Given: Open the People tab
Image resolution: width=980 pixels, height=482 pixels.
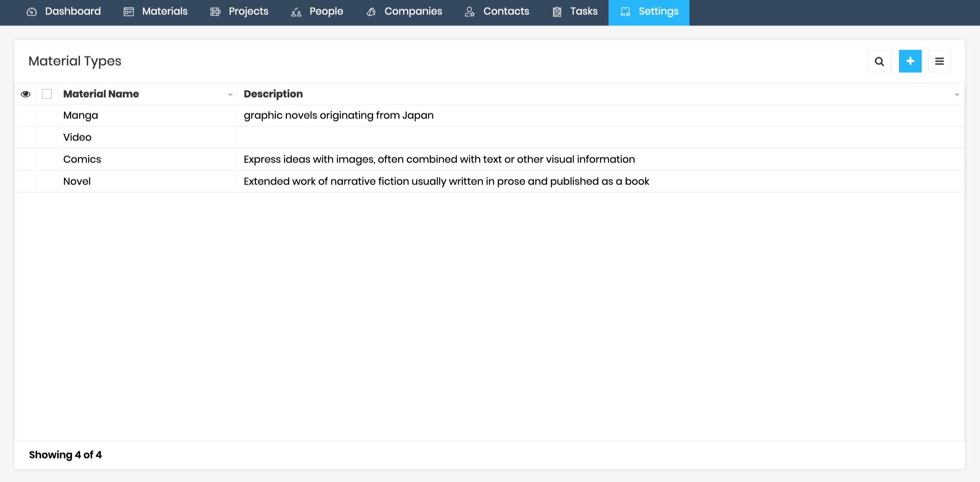Looking at the screenshot, I should pos(317,12).
